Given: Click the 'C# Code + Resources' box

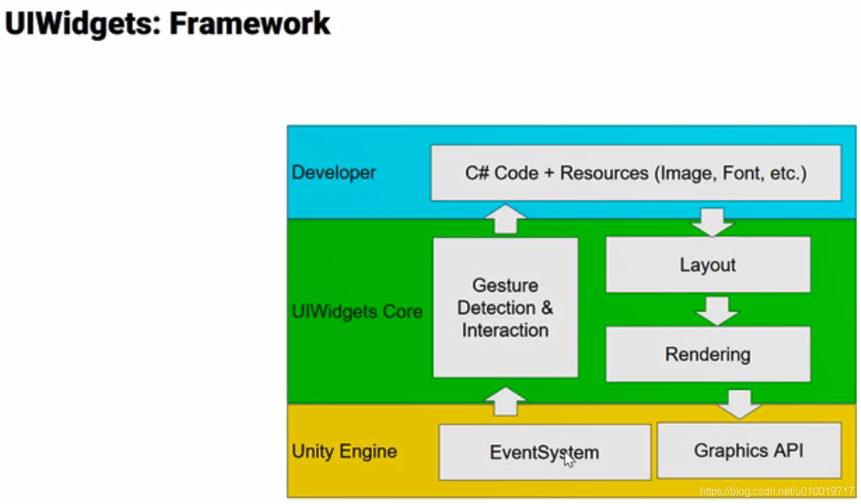Looking at the screenshot, I should [636, 173].
